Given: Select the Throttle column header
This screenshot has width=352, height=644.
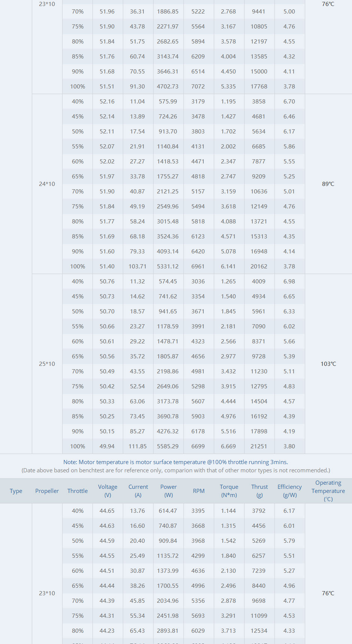Looking at the screenshot, I should [x=78, y=491].
